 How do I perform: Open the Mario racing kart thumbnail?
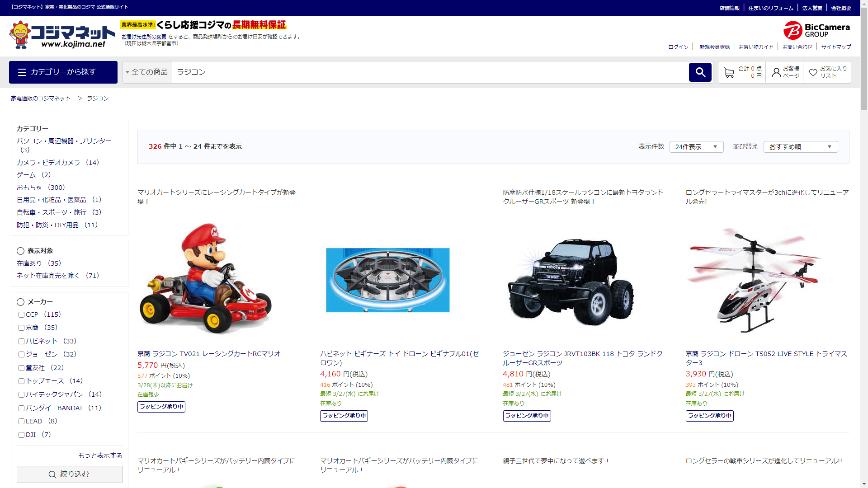(x=206, y=279)
